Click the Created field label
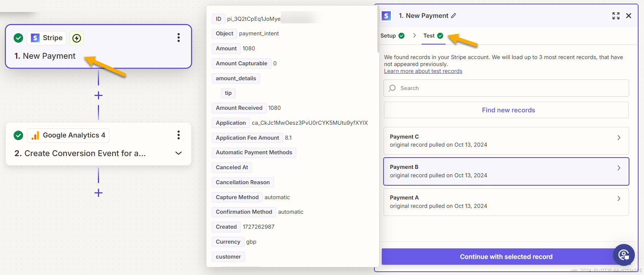The image size is (644, 275). click(226, 227)
